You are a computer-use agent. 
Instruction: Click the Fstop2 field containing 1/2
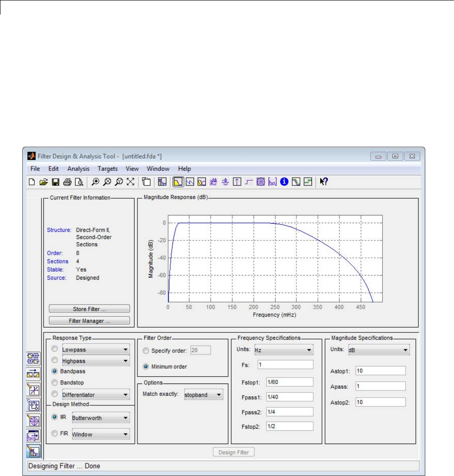coord(290,426)
